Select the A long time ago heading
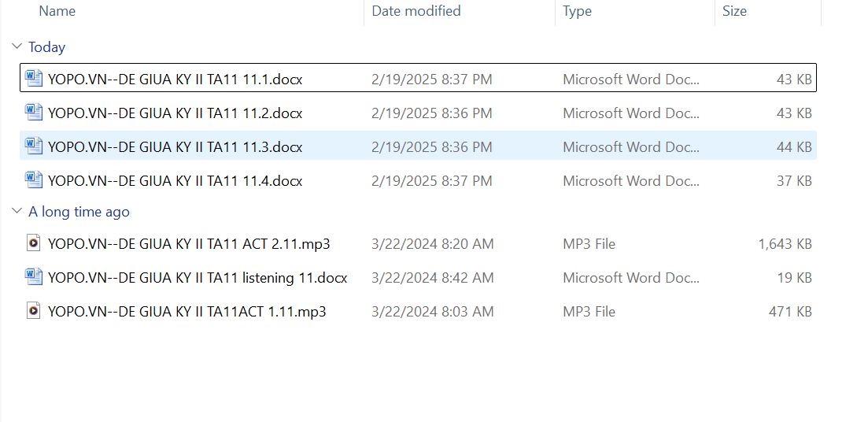Viewport: 868px width, 422px height. click(79, 212)
